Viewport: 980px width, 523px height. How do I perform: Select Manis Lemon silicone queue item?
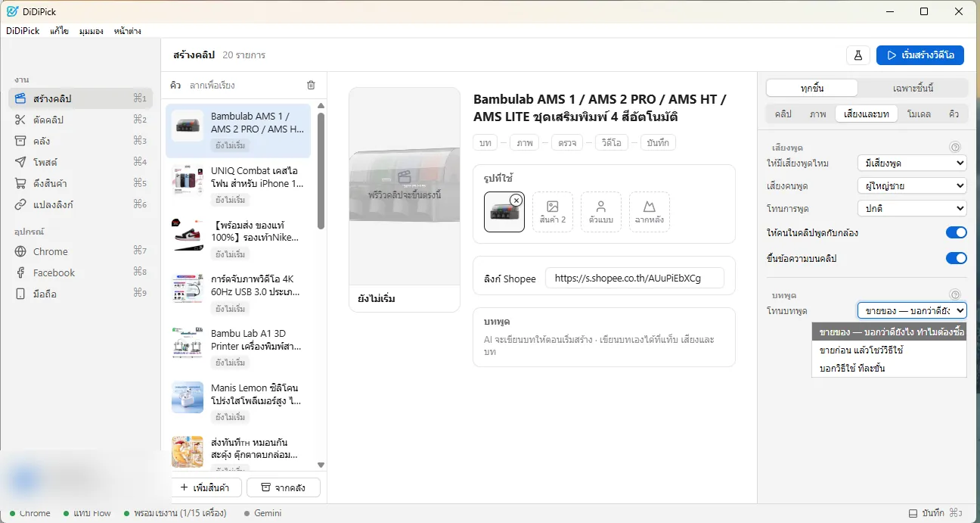[x=238, y=402]
